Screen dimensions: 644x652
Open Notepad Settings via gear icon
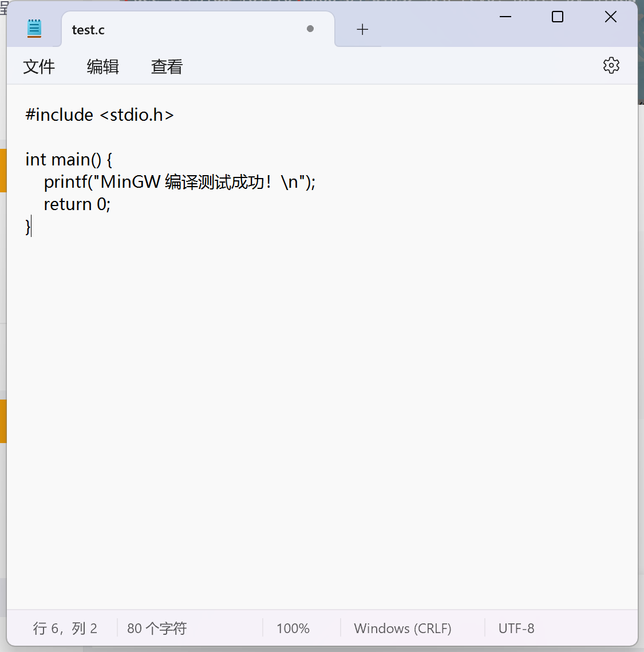(611, 65)
